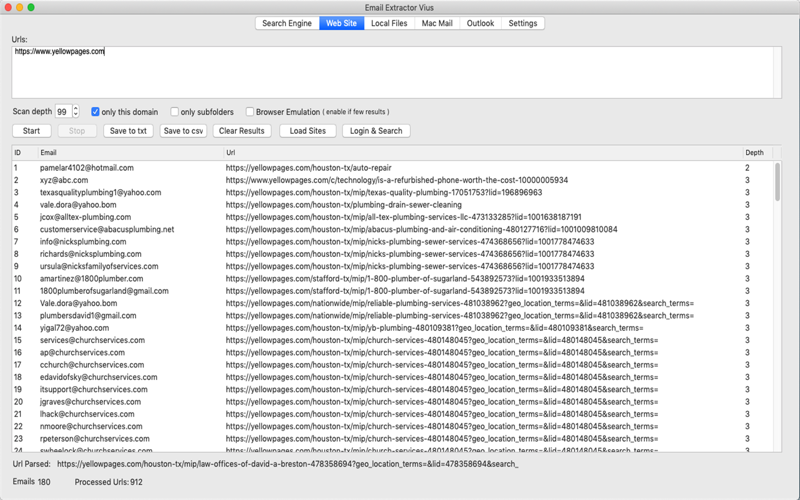Enable the only subfolders checkbox
800x500 pixels.
point(174,112)
